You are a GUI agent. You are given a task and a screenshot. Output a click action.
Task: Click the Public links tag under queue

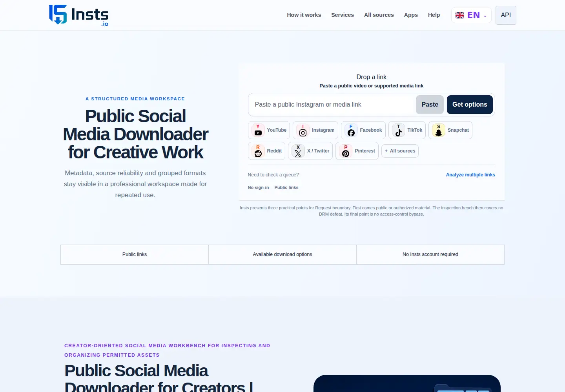coord(286,187)
